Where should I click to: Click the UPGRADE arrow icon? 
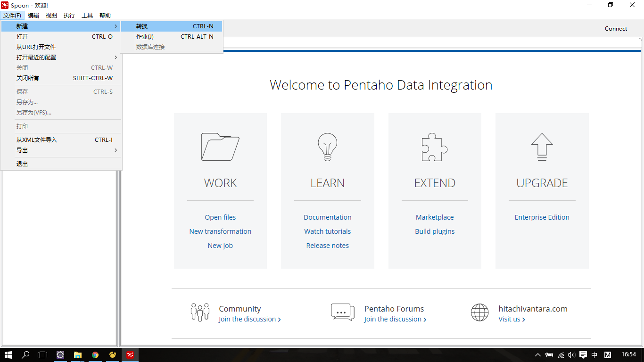coord(542,147)
